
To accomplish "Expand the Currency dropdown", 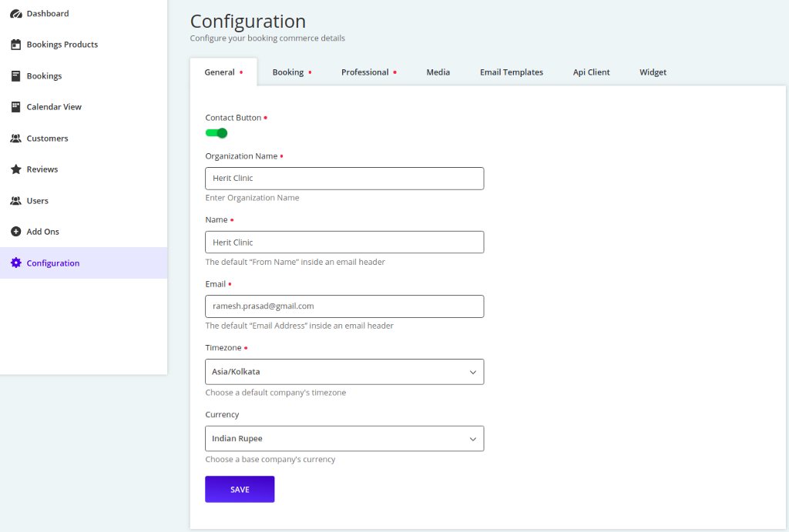I will click(344, 439).
